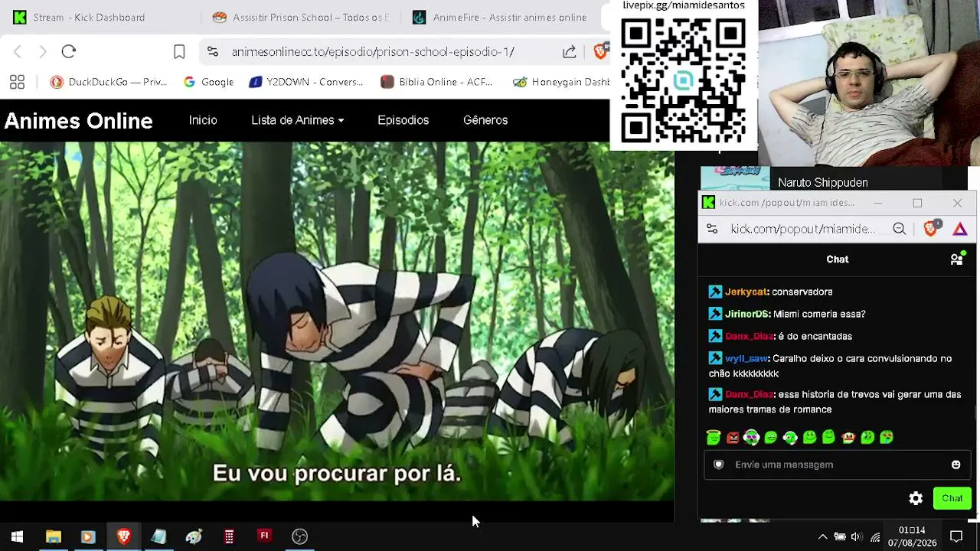Click username JirinorDS in chat

click(x=747, y=314)
